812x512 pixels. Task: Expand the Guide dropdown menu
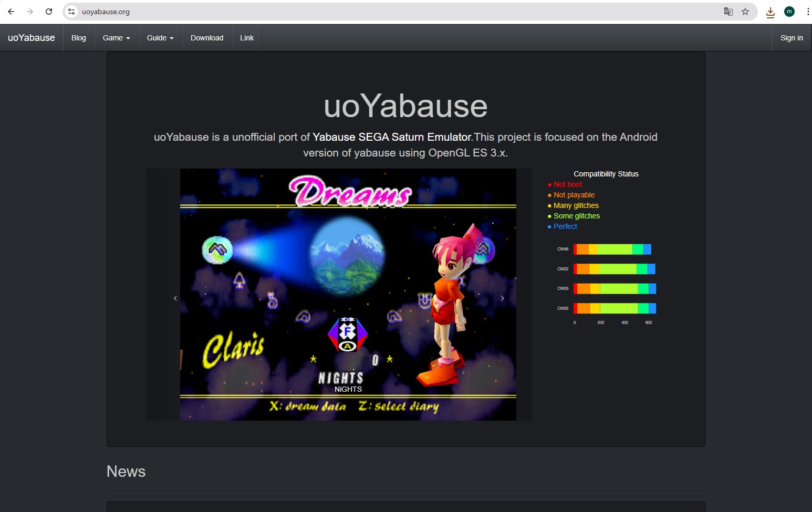(160, 38)
